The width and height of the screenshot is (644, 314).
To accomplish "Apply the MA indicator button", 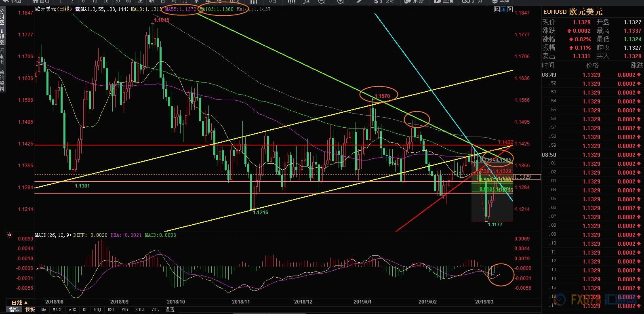I will coord(44,310).
